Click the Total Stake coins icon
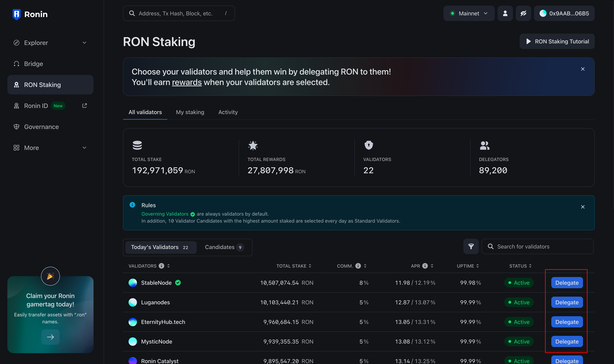This screenshot has width=614, height=364. click(137, 145)
